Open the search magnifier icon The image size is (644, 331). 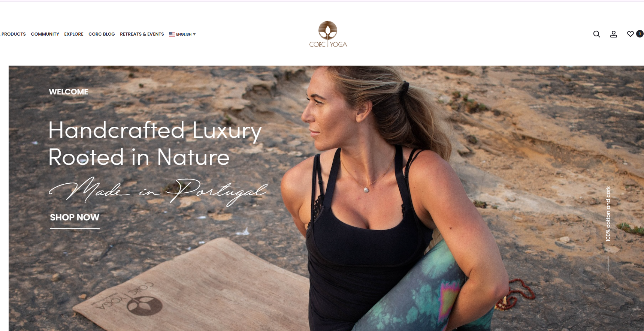[596, 34]
